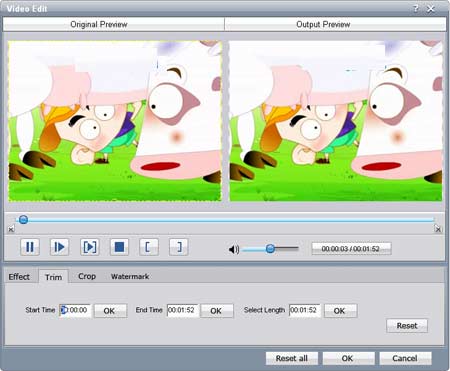Confirm Select Length with its OK button
The width and height of the screenshot is (450, 371).
(340, 311)
